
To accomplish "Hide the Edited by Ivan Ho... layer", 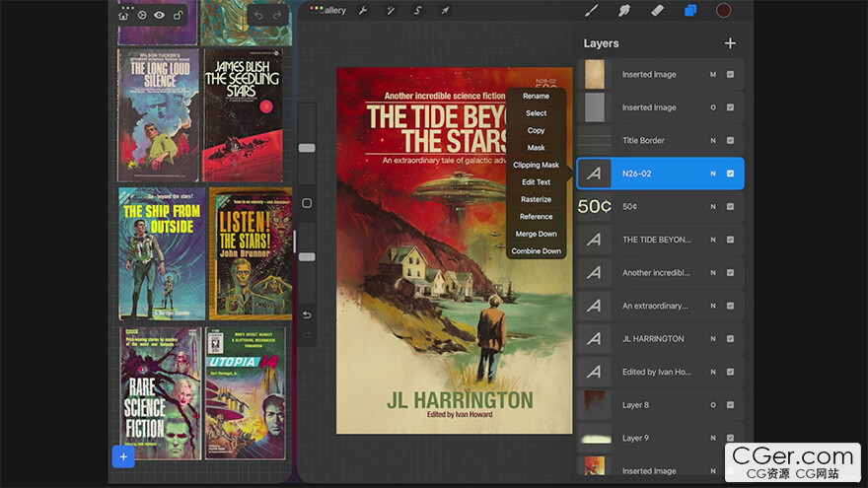I will pyautogui.click(x=730, y=372).
